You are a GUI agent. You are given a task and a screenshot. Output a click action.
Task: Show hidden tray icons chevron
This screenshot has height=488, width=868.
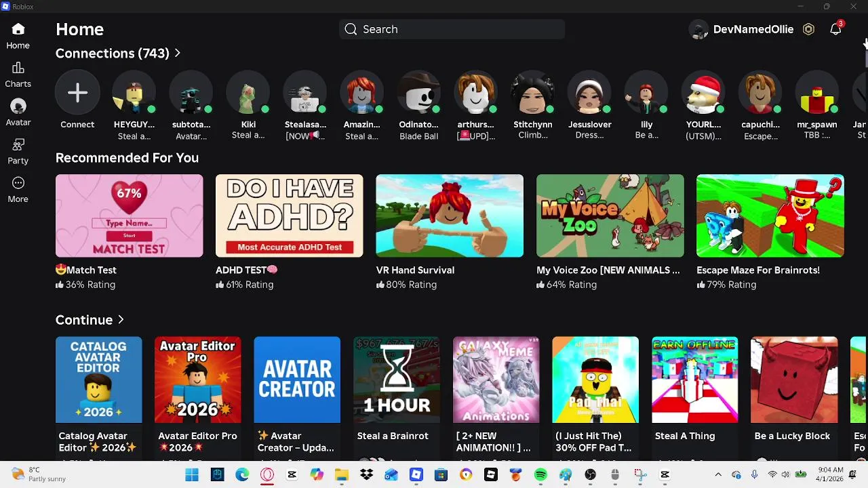pos(718,474)
